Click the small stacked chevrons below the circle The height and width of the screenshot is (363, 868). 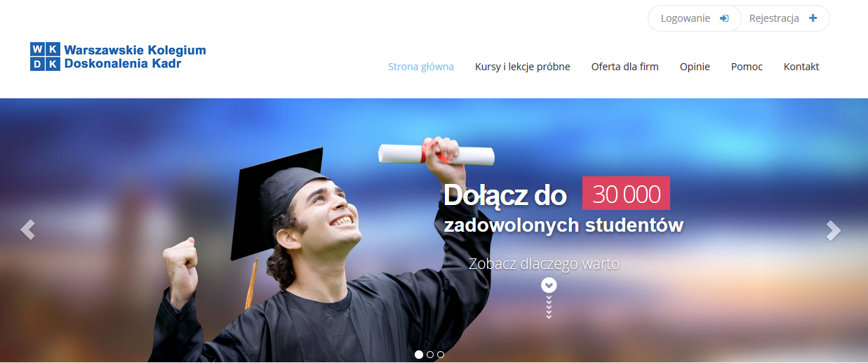pos(549,308)
